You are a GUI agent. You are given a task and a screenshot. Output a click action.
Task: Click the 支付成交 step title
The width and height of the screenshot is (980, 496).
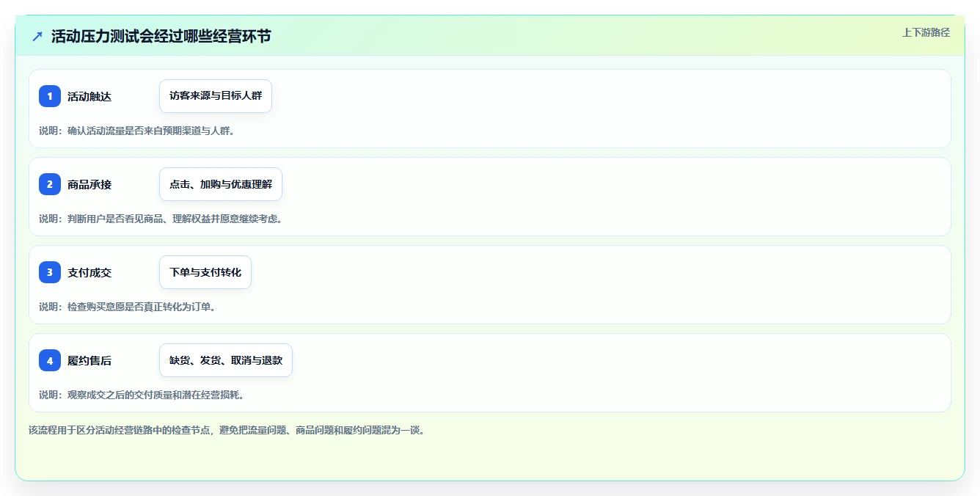tap(89, 272)
